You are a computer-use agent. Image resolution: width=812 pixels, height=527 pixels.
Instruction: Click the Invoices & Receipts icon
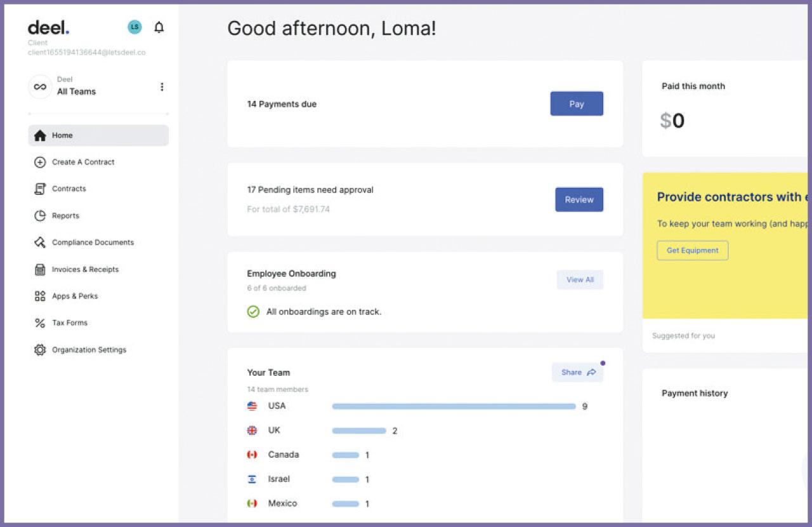tap(40, 269)
